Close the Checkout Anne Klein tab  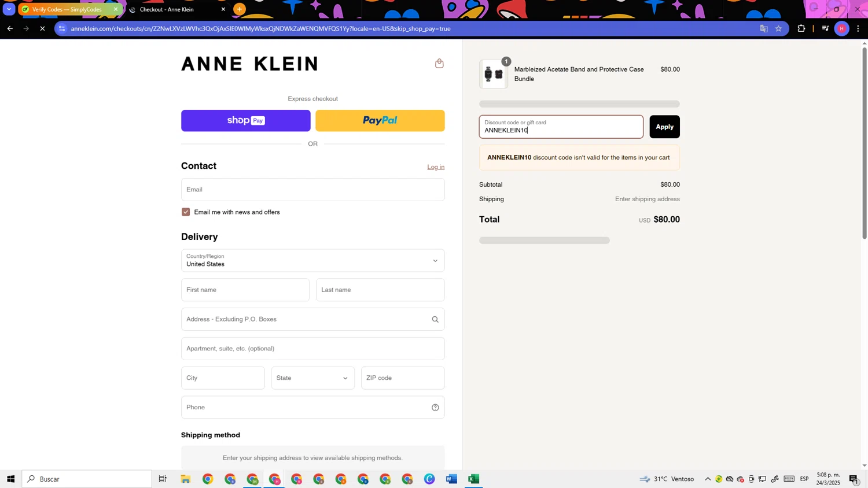223,9
